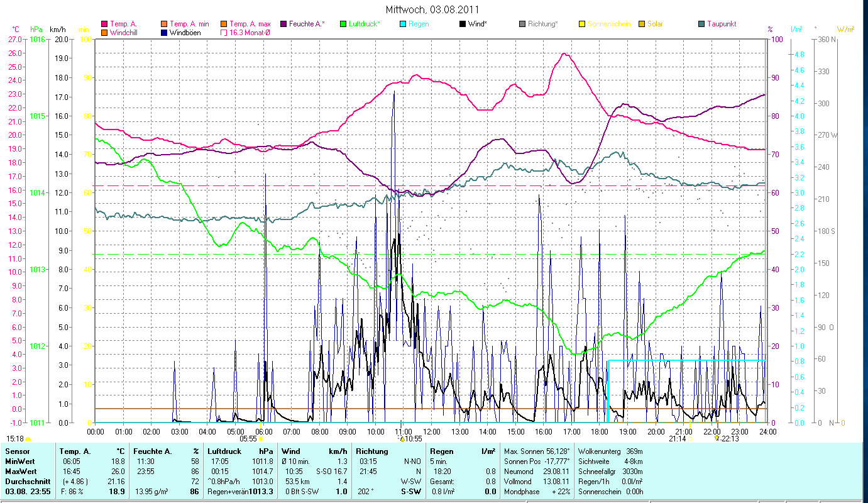Click the 05:55 sunrise marker

261,439
